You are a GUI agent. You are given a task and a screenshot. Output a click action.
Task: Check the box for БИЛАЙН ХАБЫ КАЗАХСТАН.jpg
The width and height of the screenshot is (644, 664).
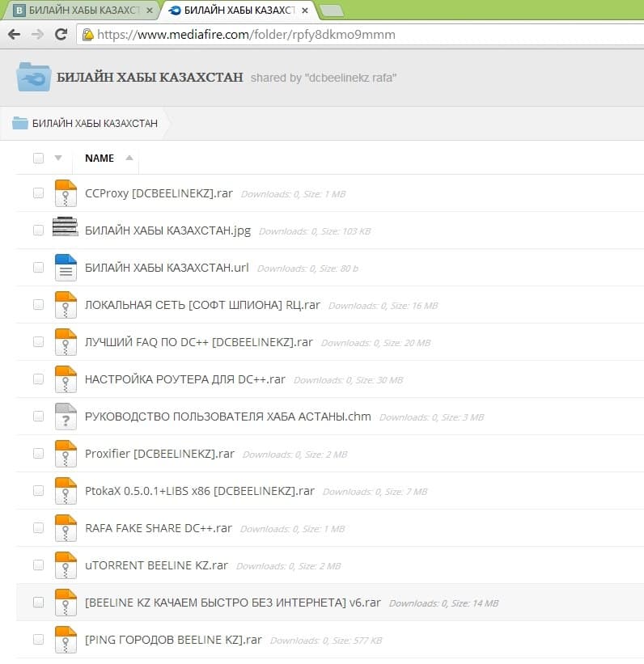(38, 230)
